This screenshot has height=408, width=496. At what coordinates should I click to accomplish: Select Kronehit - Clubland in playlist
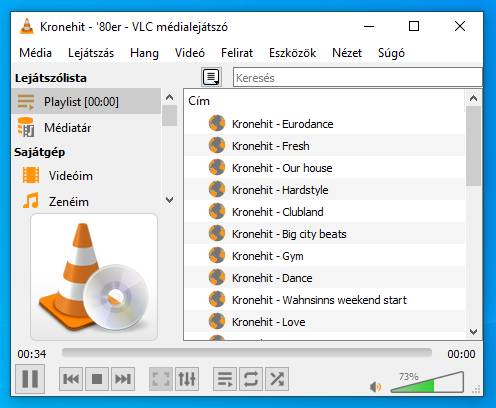point(325,212)
